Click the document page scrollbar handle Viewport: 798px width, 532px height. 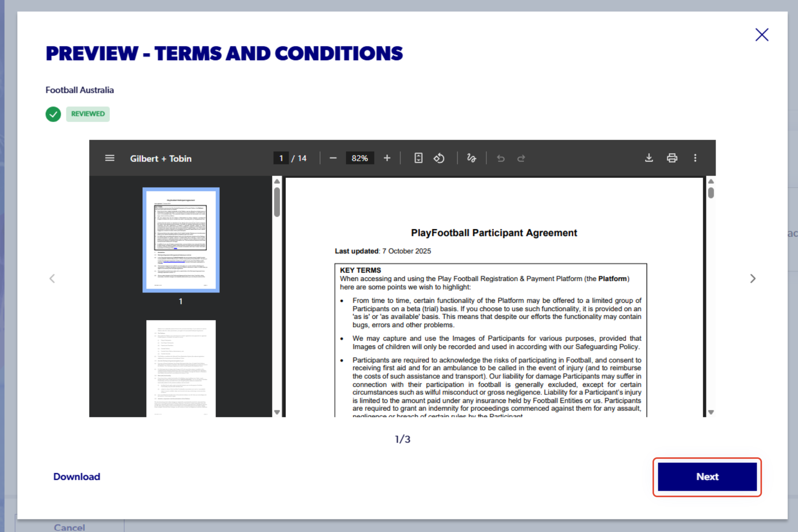pos(711,193)
